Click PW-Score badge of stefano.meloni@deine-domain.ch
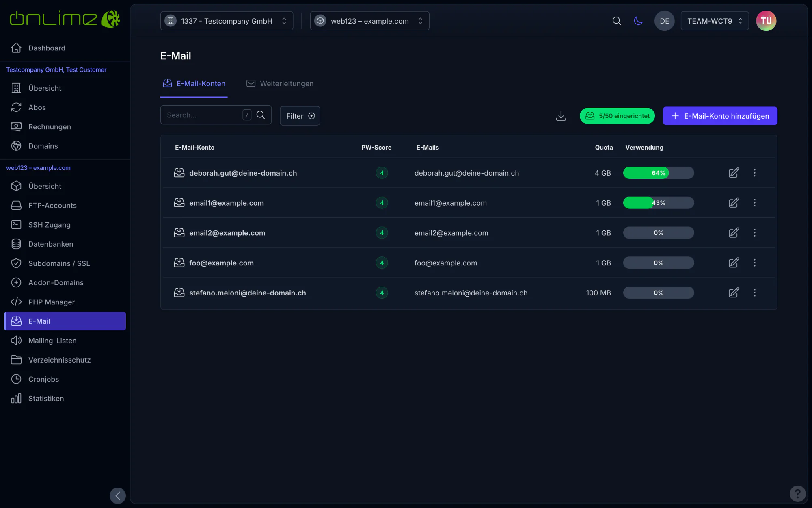This screenshot has height=508, width=812. [382, 293]
